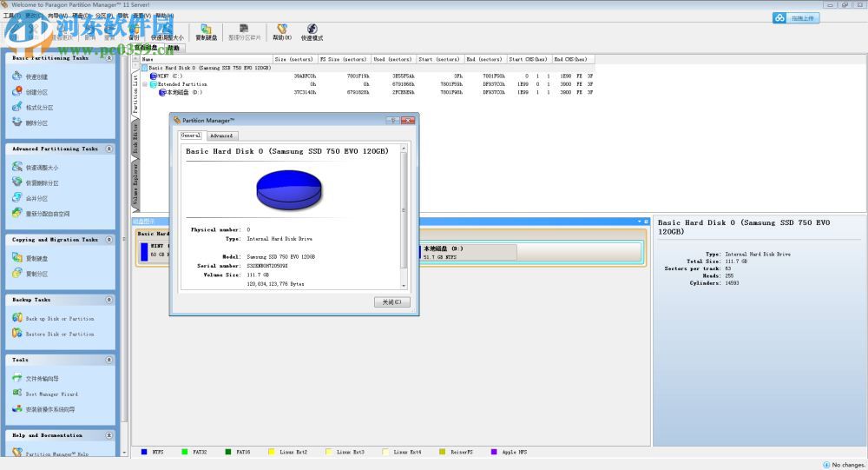
Task: Click the Partition Manager Help icon
Action: [x=17, y=453]
